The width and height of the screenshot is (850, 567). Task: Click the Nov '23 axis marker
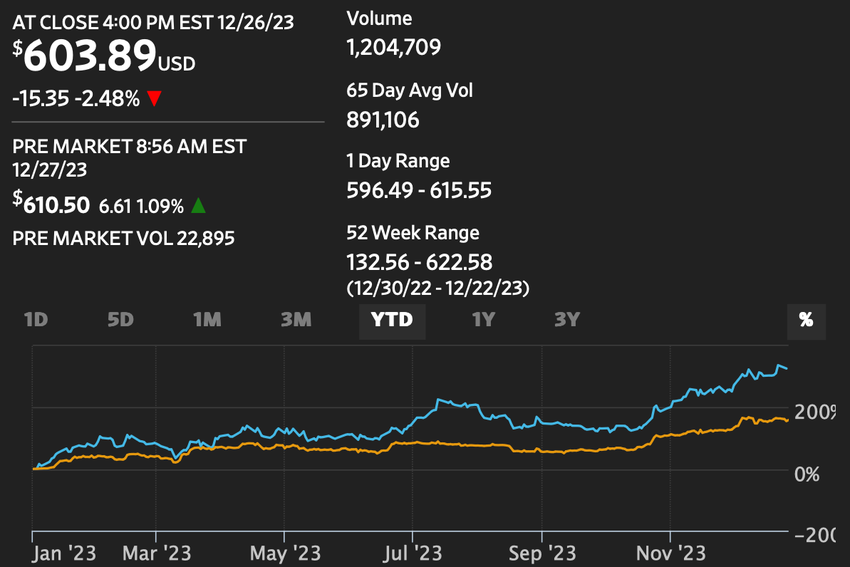point(671,553)
